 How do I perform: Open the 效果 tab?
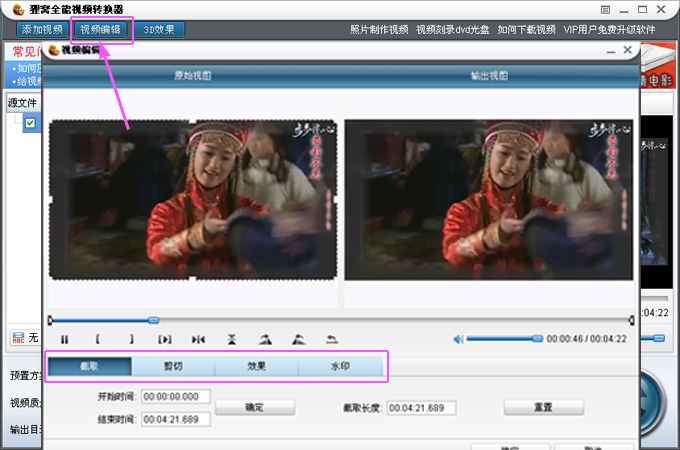point(256,366)
